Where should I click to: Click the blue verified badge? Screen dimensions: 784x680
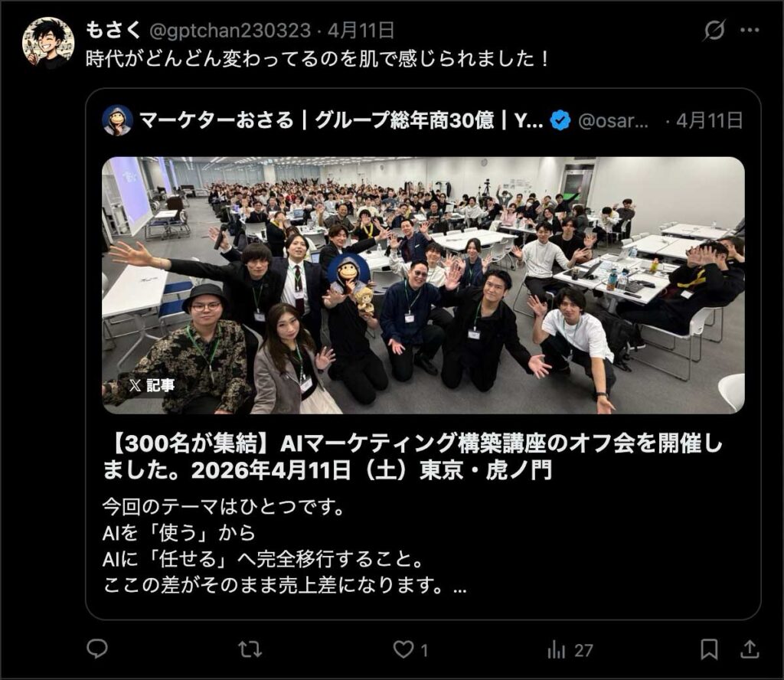[x=560, y=120]
